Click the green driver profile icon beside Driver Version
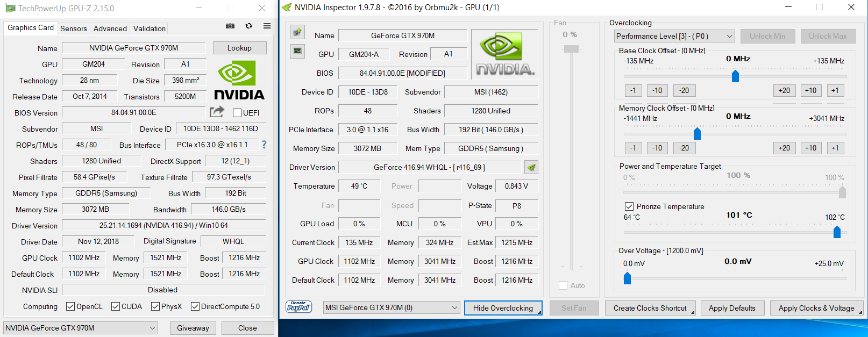This screenshot has width=868, height=337. pos(531,167)
